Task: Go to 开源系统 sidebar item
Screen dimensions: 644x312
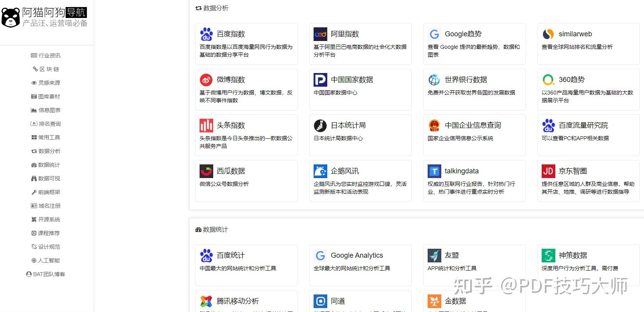Action: (x=46, y=219)
